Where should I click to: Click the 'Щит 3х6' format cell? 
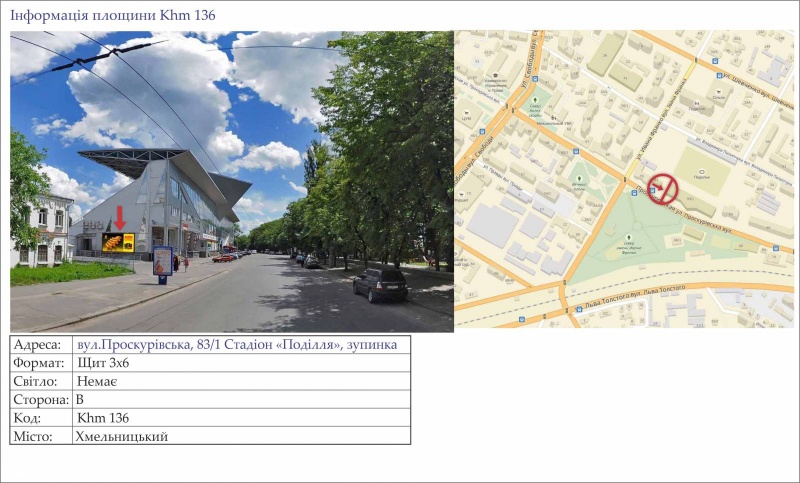pos(103,363)
